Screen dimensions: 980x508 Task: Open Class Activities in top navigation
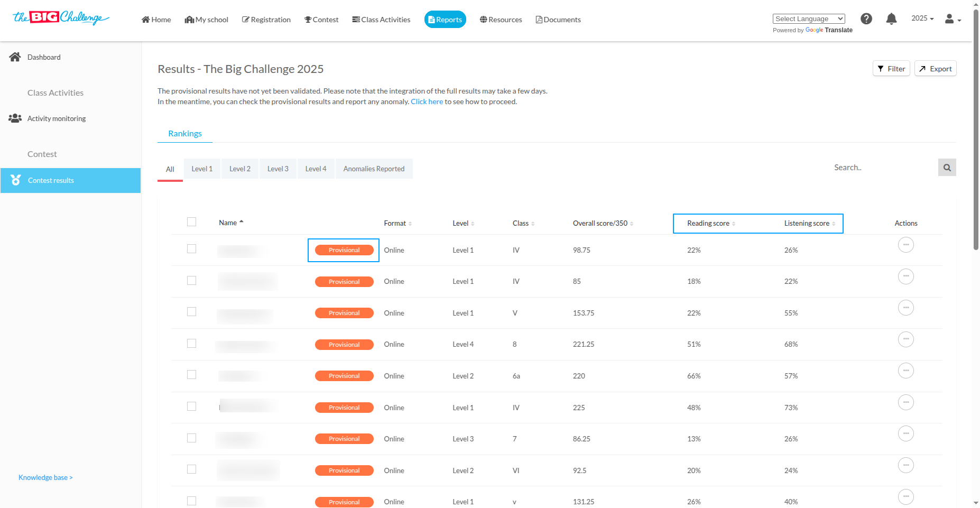(381, 20)
